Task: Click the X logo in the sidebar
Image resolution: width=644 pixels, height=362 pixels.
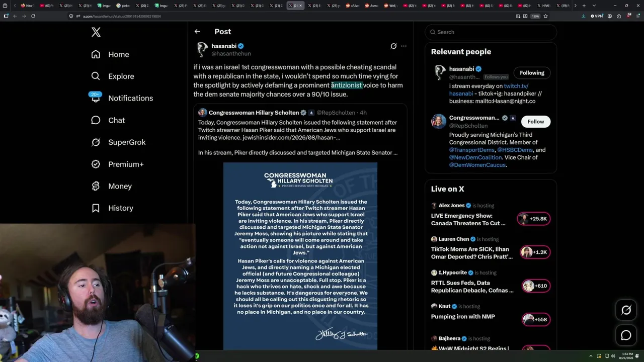Action: (x=96, y=33)
